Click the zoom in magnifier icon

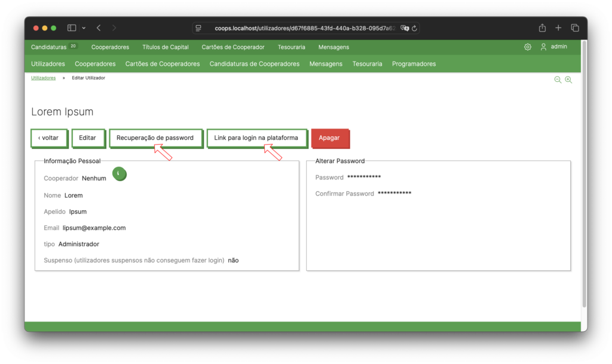[568, 79]
